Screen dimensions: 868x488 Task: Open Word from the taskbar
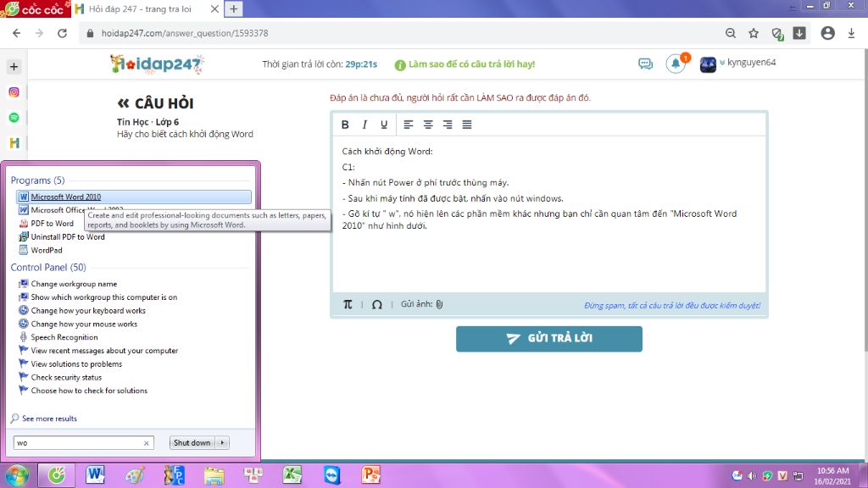click(95, 475)
